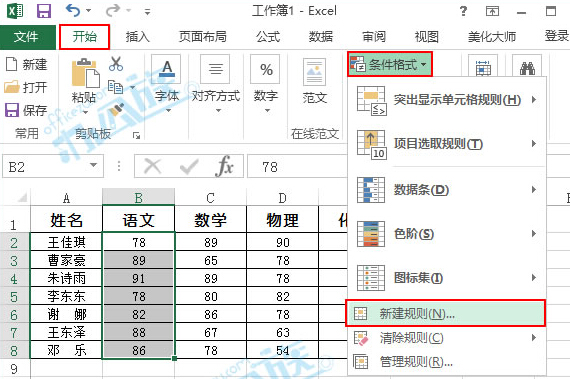Expand the 数字 number format group
Image resolution: width=570 pixels, height=379 pixels.
coord(266,84)
